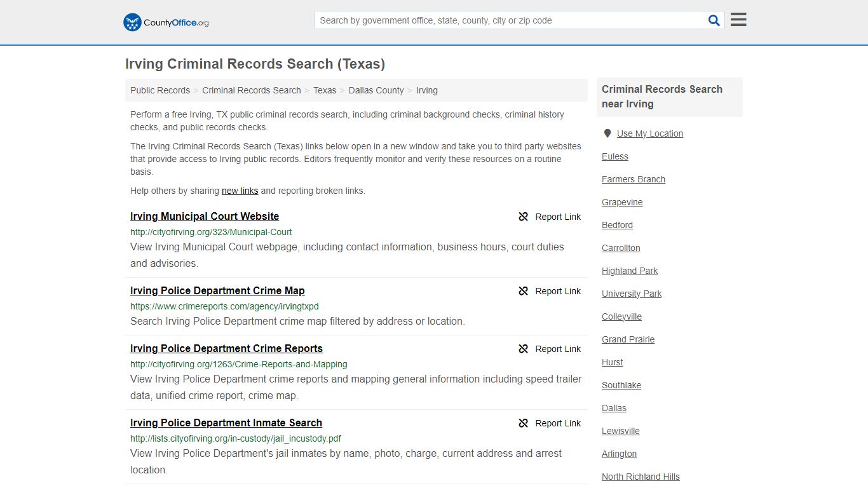The width and height of the screenshot is (868, 488).
Task: Open Lewisville link
Action: coord(621,431)
